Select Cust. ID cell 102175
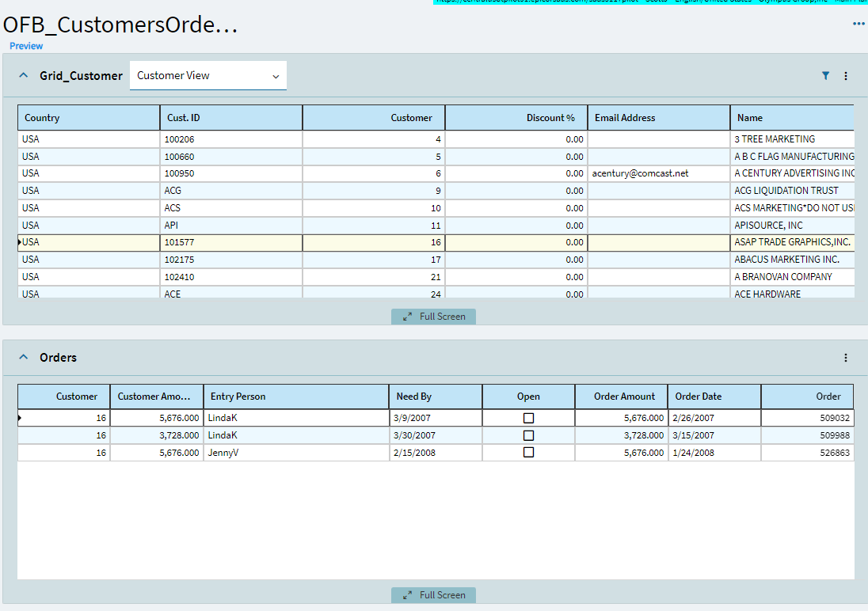The width and height of the screenshot is (868, 611). tap(231, 260)
